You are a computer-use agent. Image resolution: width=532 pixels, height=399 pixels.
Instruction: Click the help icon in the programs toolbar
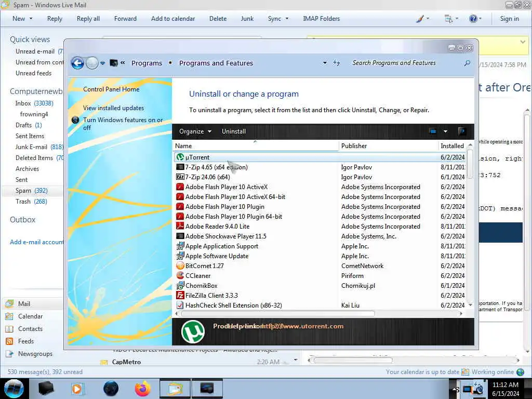461,131
